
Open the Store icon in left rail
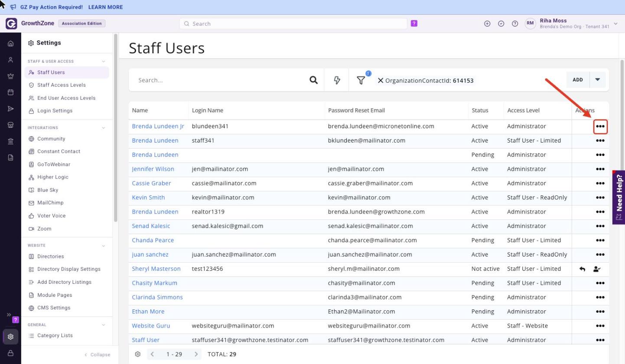coord(11,125)
